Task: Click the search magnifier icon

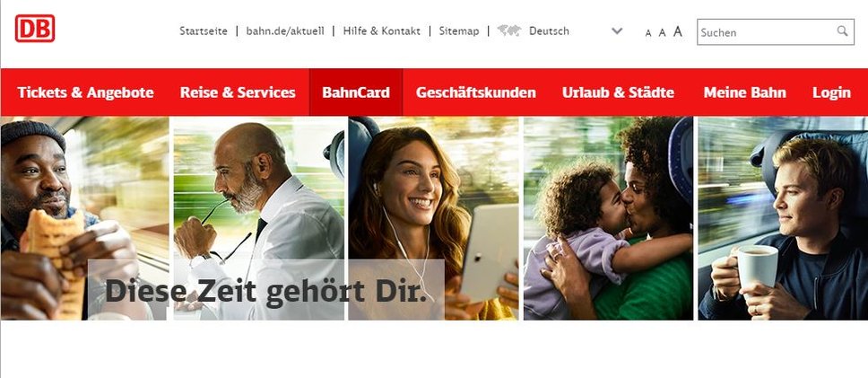Action: click(x=842, y=31)
